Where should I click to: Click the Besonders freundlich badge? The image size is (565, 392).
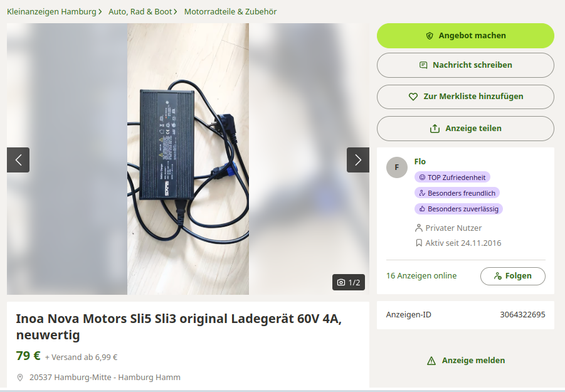tap(457, 193)
